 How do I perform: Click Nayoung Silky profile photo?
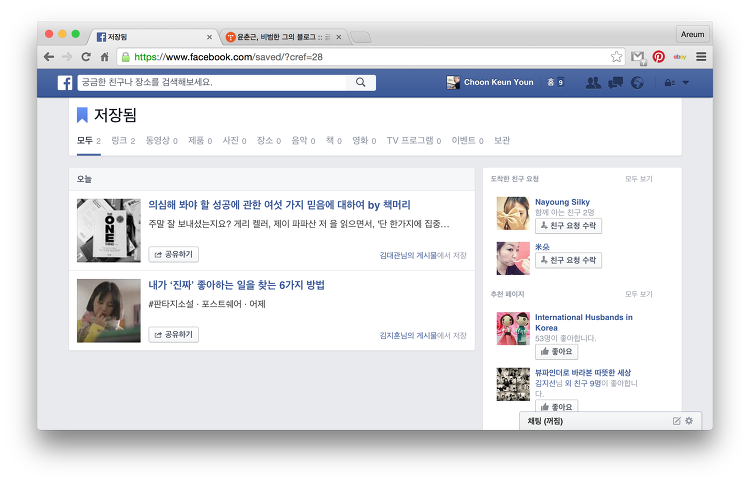pyautogui.click(x=513, y=213)
